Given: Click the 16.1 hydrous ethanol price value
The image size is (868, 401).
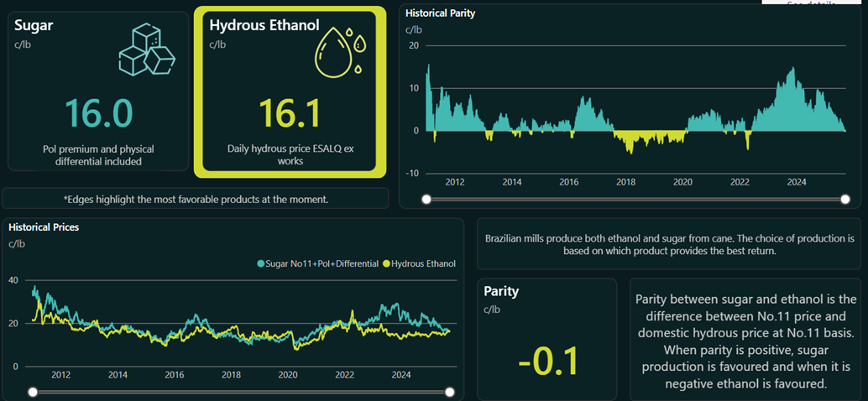Looking at the screenshot, I should click(x=290, y=113).
